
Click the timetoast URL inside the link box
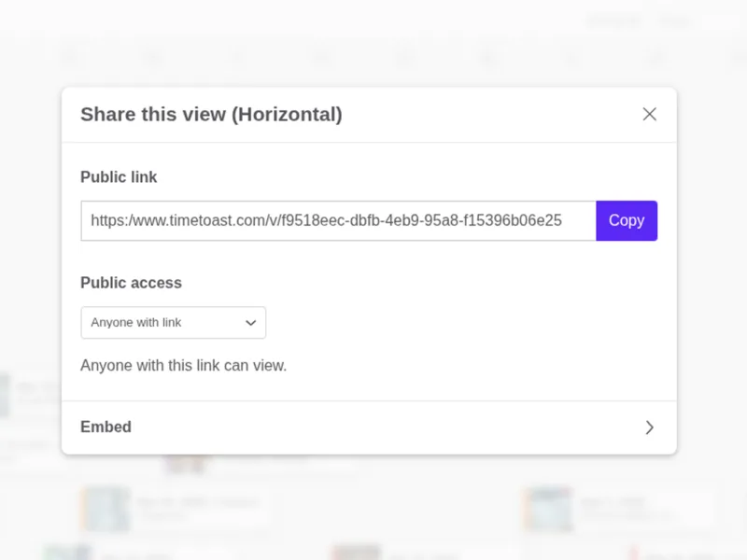pyautogui.click(x=327, y=220)
